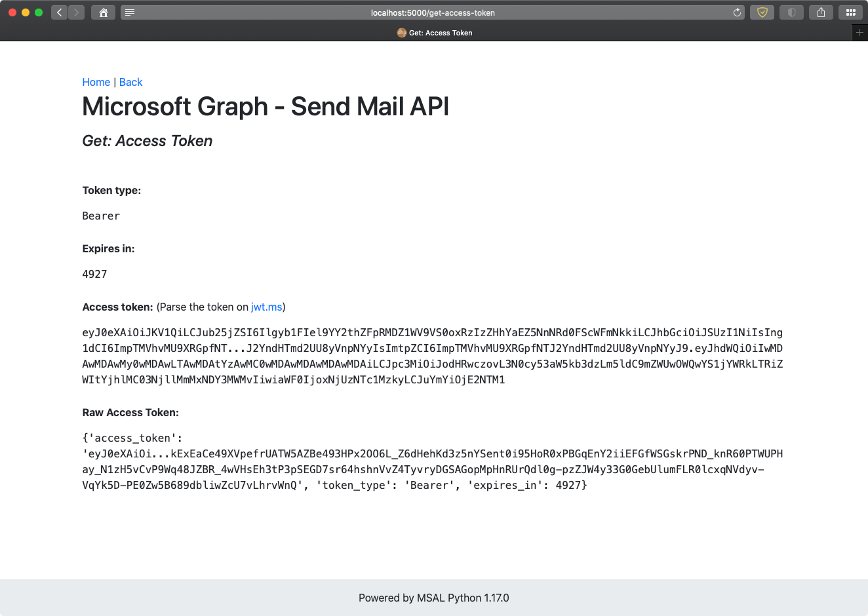
Task: Go back using the browser back arrow
Action: tap(60, 12)
